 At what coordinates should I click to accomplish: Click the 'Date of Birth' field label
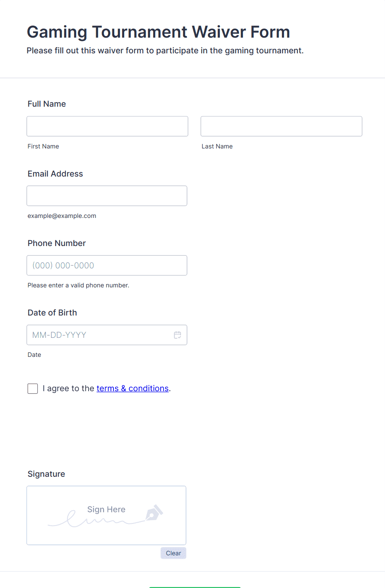pyautogui.click(x=52, y=313)
